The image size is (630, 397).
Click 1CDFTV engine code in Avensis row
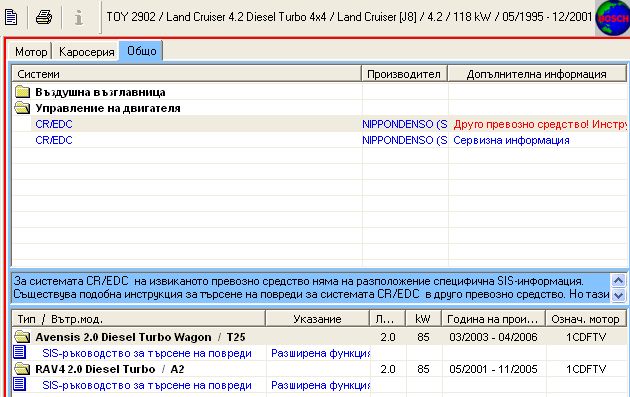tap(586, 337)
